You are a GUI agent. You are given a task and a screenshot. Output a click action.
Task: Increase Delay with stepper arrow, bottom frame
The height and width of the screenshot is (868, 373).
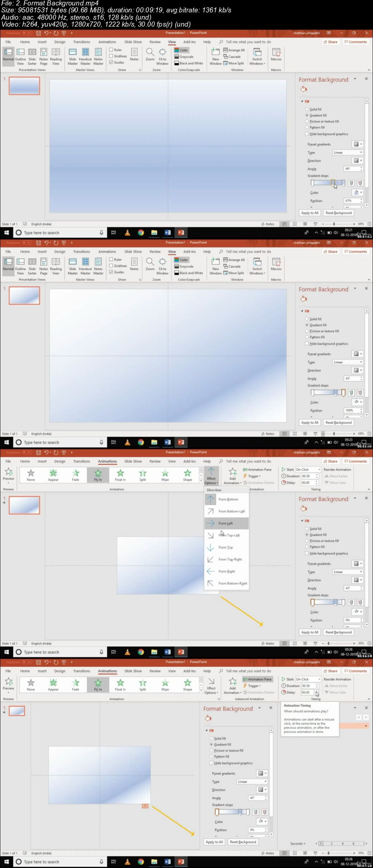[317, 691]
